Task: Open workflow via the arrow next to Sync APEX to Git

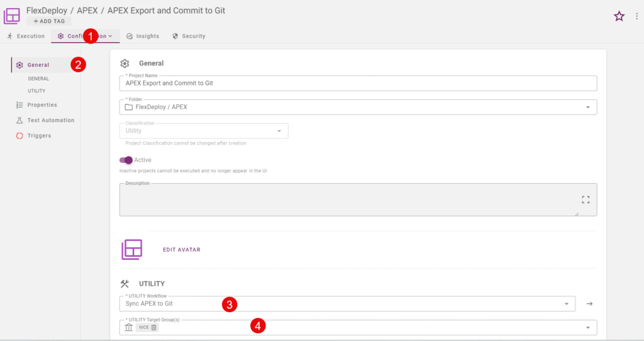Action: 589,304
